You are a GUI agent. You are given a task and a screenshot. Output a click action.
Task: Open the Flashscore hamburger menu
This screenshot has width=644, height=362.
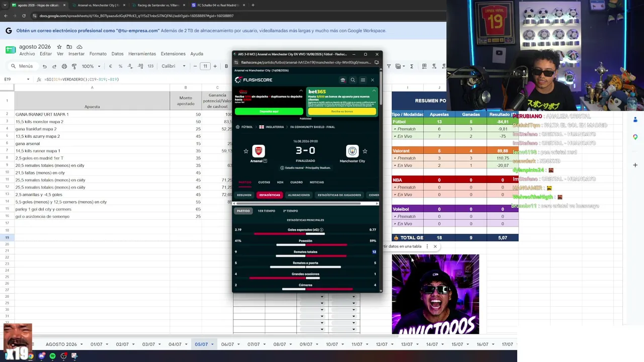[x=363, y=80]
